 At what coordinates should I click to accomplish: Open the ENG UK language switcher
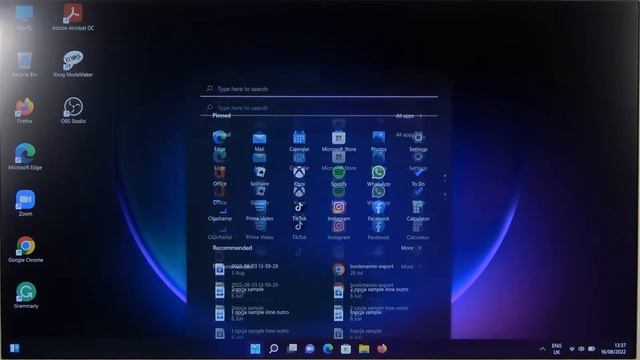pyautogui.click(x=556, y=349)
